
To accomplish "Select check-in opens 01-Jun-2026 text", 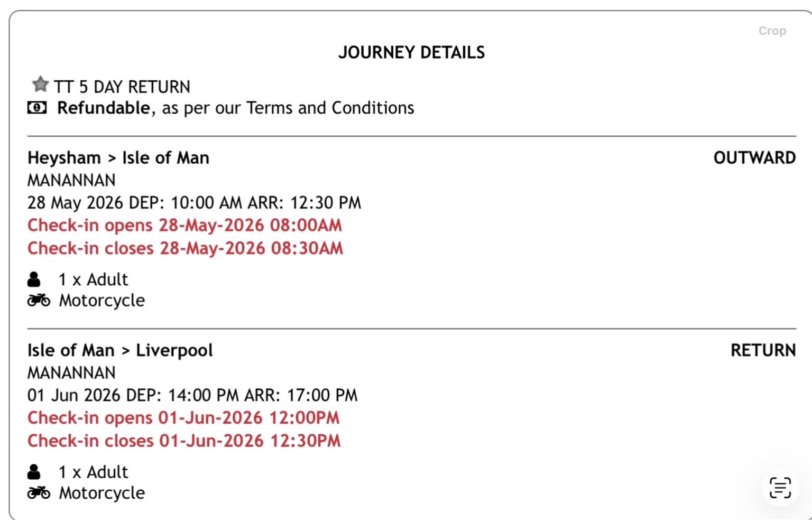I will [183, 418].
